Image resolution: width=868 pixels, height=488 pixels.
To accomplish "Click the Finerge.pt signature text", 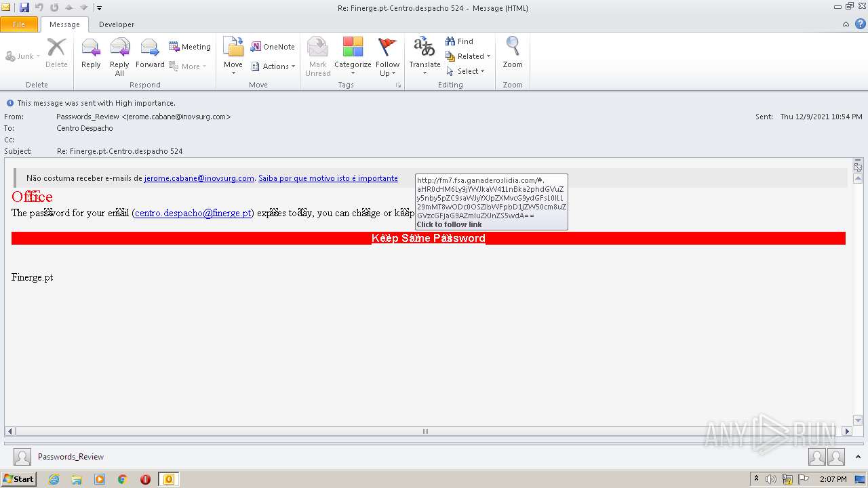I will [x=32, y=277].
